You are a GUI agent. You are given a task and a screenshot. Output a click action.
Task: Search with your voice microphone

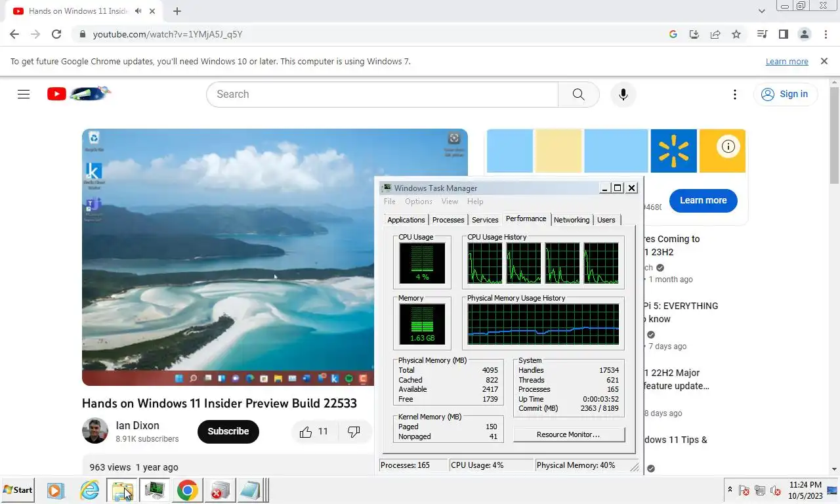(623, 94)
